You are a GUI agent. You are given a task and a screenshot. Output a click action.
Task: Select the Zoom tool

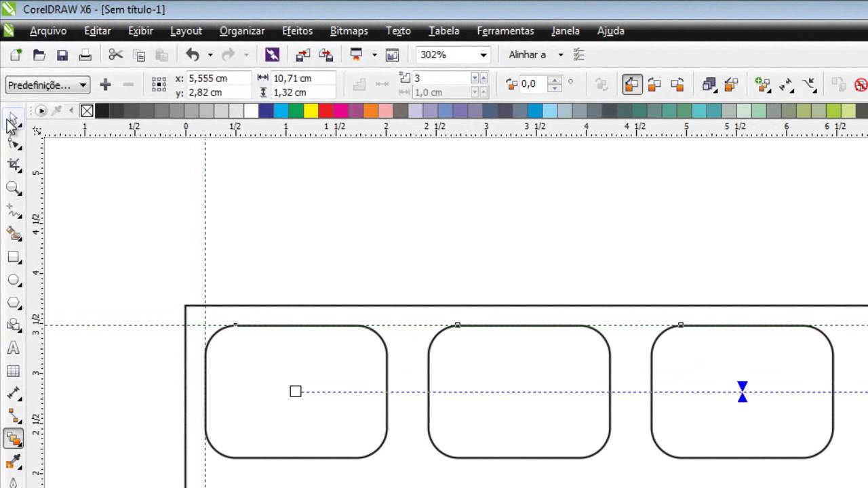(14, 188)
